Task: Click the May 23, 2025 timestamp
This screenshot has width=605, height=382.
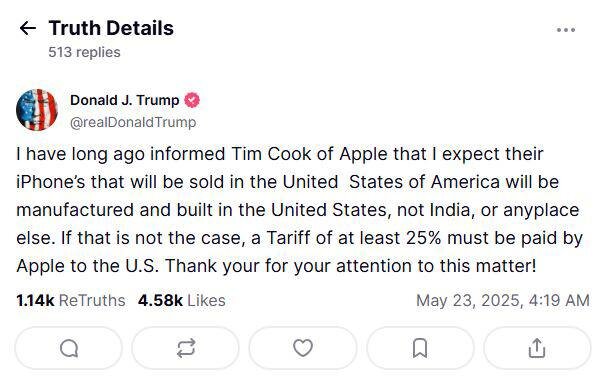Action: pos(503,301)
